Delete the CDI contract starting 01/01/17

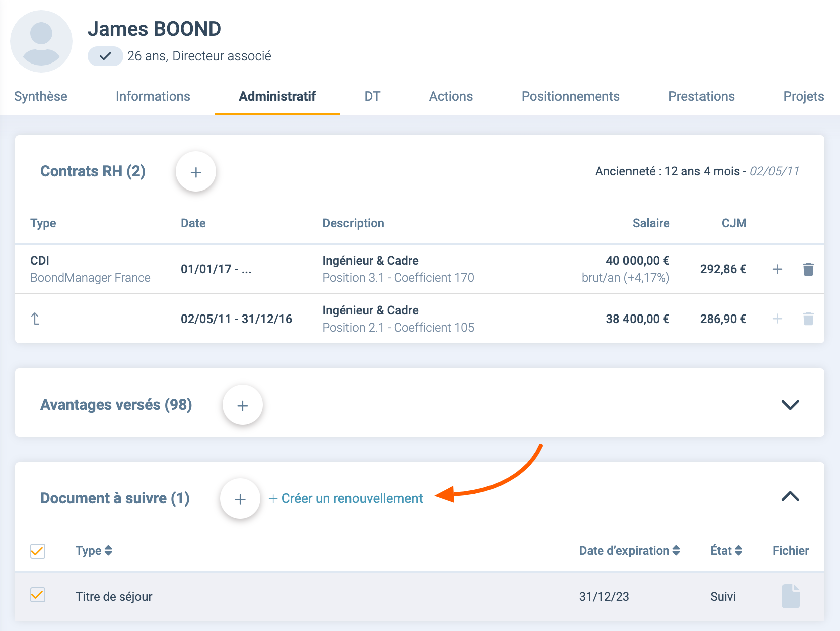808,269
